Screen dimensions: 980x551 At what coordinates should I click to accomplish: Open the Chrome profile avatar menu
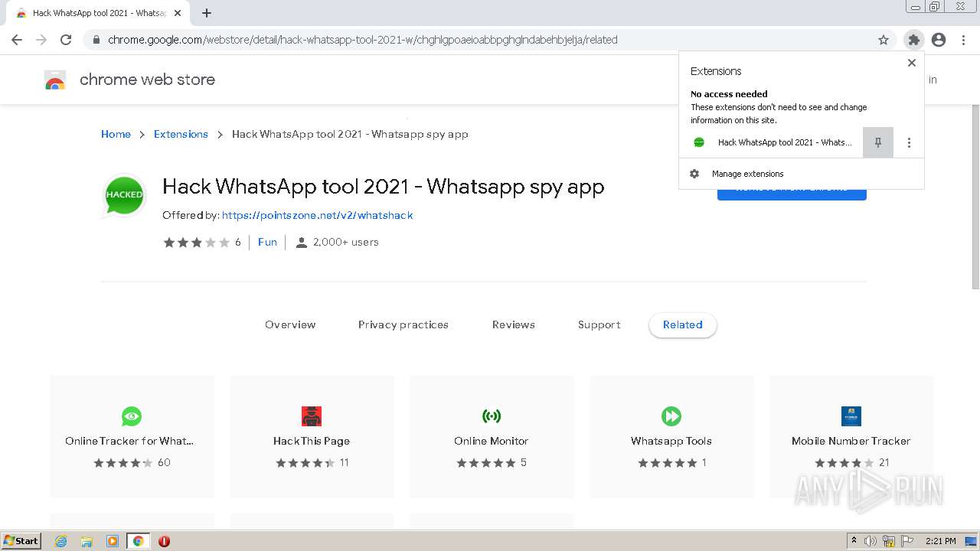[x=939, y=40]
